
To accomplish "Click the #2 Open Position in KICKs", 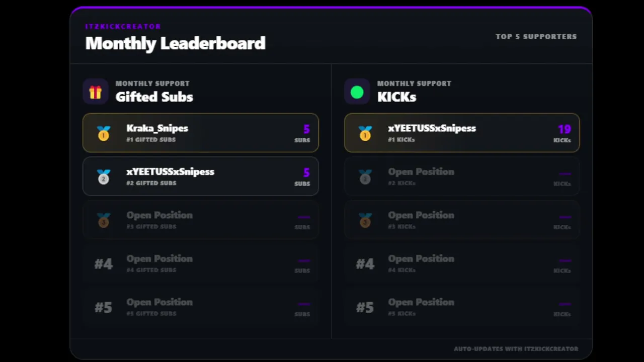I will [x=462, y=176].
